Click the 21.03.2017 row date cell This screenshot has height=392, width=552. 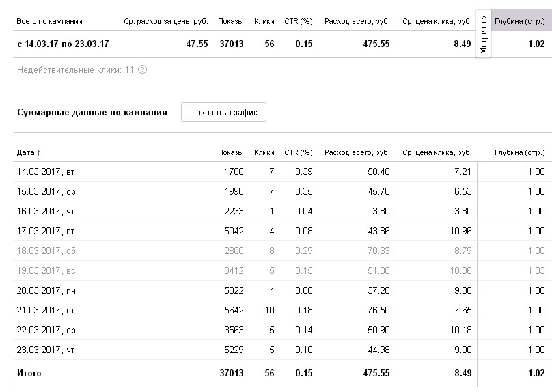(46, 311)
